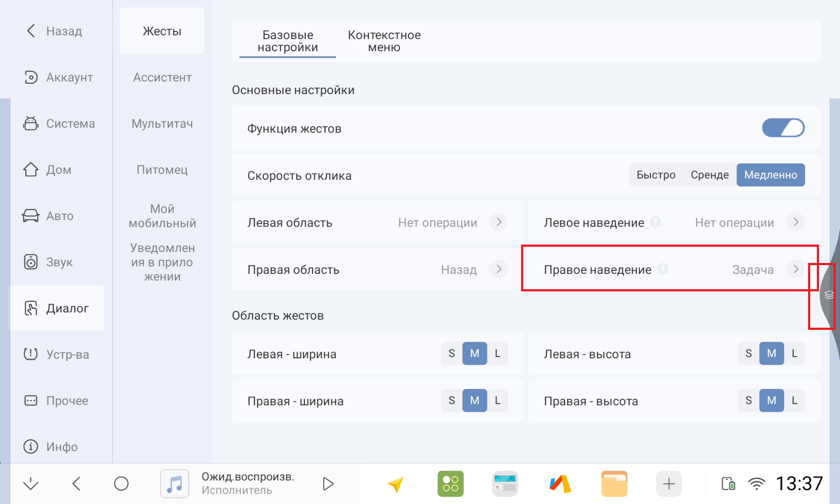The width and height of the screenshot is (840, 504).
Task: Switch to the Контекстное меню tab
Action: [x=384, y=41]
